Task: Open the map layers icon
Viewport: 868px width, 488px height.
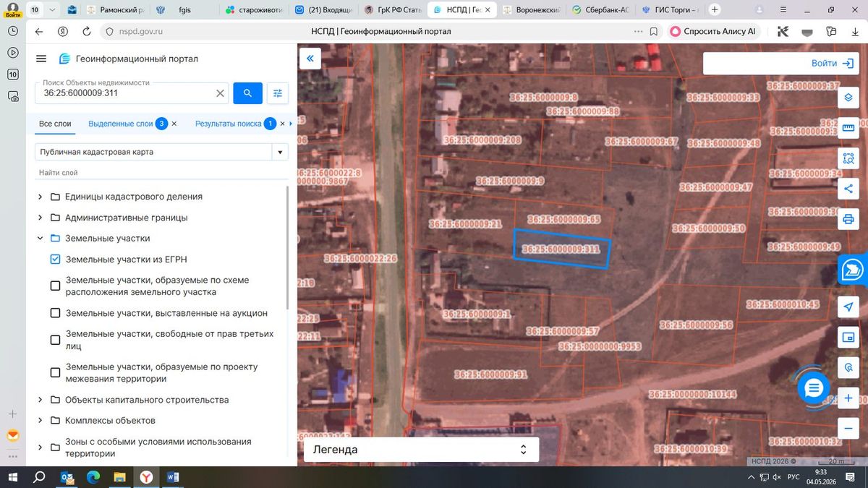Action: [849, 98]
